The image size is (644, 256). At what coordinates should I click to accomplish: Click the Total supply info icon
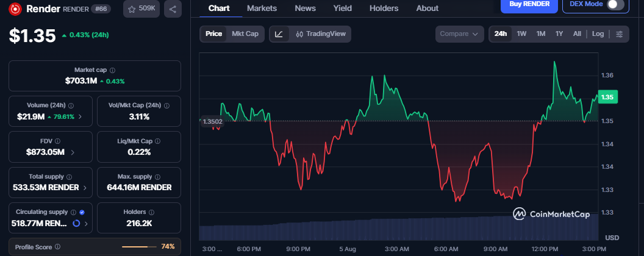(x=69, y=177)
